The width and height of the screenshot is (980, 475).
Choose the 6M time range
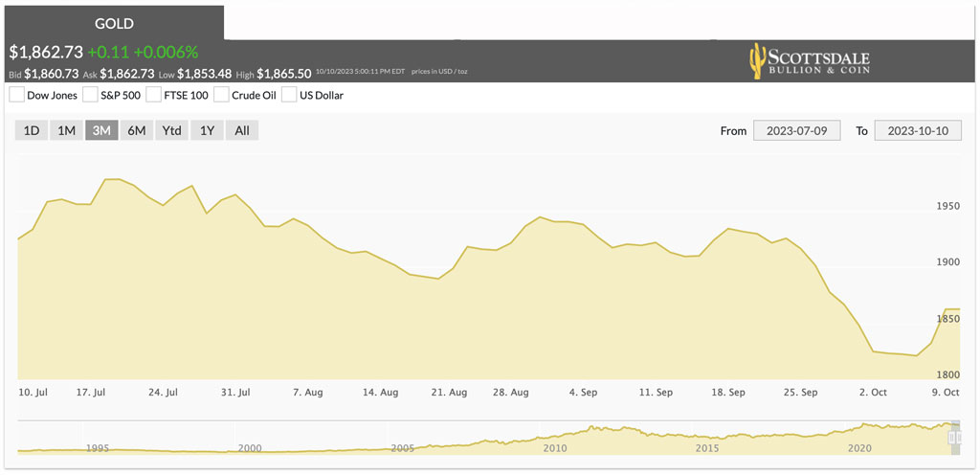136,130
